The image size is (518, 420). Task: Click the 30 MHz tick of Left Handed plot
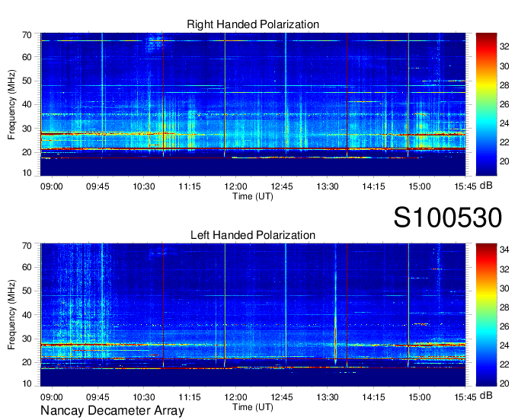tap(27, 339)
